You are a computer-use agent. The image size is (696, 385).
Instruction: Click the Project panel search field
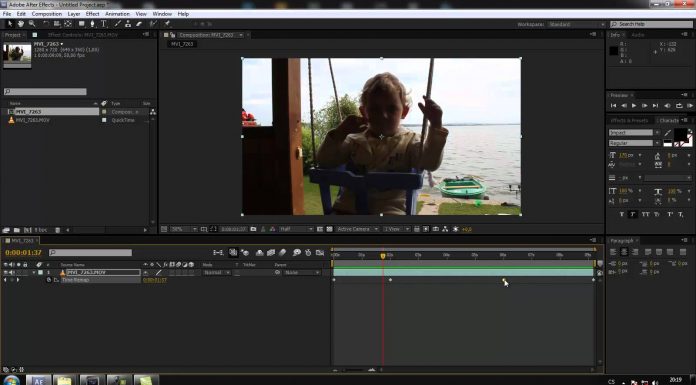coord(45,91)
